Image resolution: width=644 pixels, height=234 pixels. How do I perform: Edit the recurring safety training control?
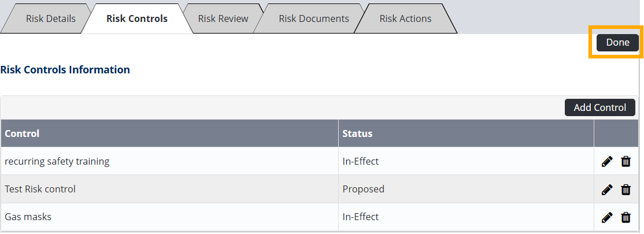point(606,162)
